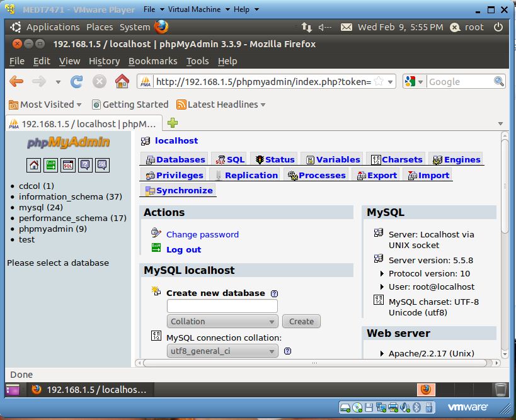Image resolution: width=516 pixels, height=420 pixels.
Task: Click the search magnifier icon
Action: click(498, 81)
